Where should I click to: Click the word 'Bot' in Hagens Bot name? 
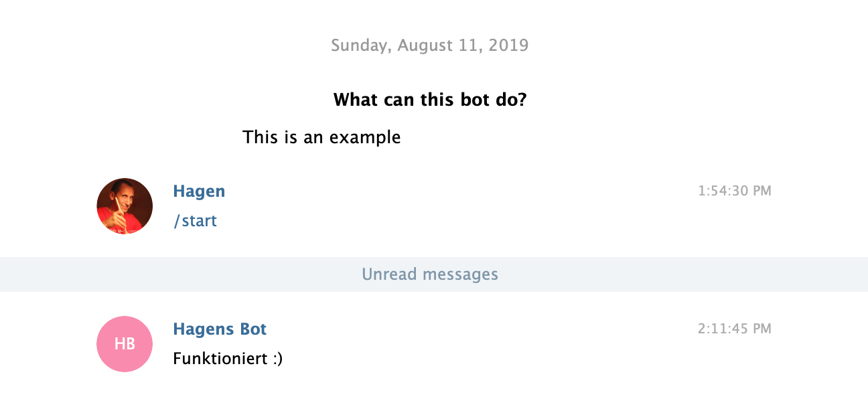253,329
